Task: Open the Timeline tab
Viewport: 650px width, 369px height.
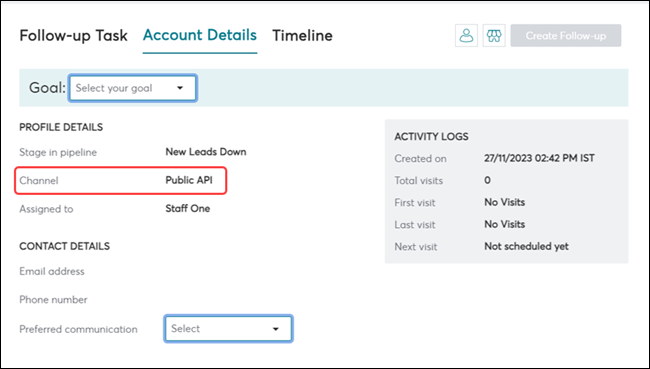Action: [x=302, y=36]
